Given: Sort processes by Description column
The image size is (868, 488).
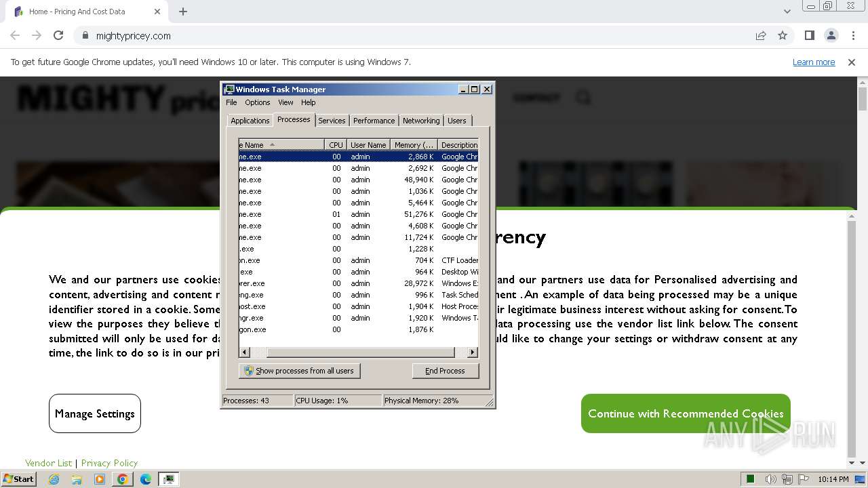Looking at the screenshot, I should point(458,145).
